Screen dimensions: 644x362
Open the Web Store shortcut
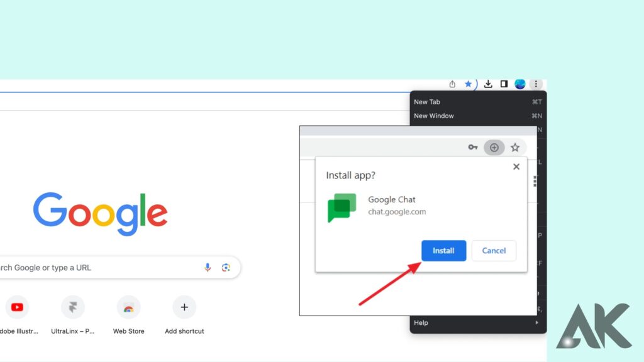pos(128,307)
